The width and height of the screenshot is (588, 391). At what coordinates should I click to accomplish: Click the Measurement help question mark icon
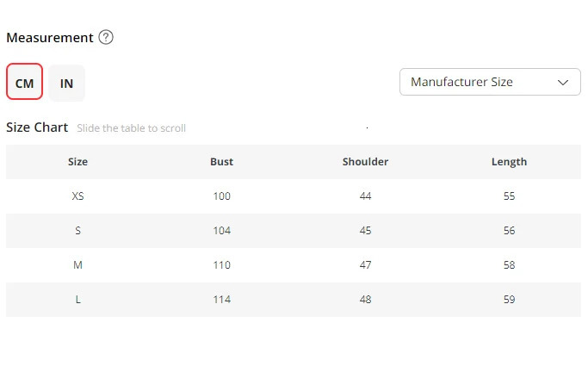coord(106,38)
